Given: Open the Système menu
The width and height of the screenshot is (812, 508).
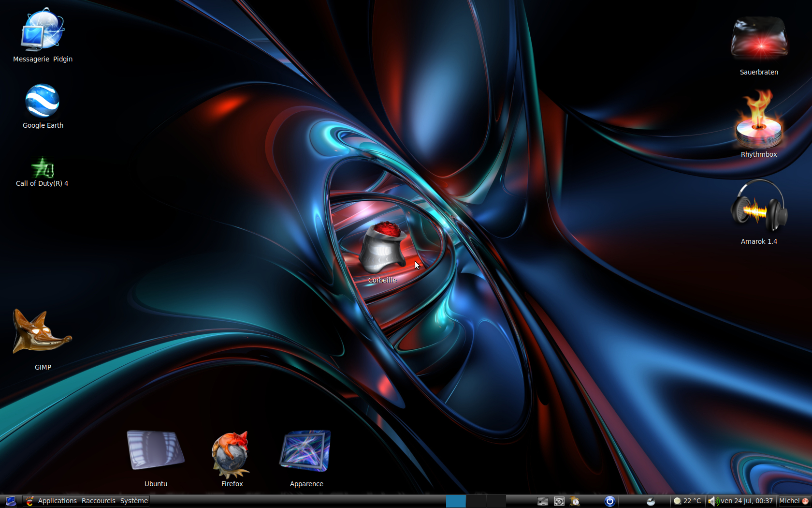Looking at the screenshot, I should [x=134, y=501].
